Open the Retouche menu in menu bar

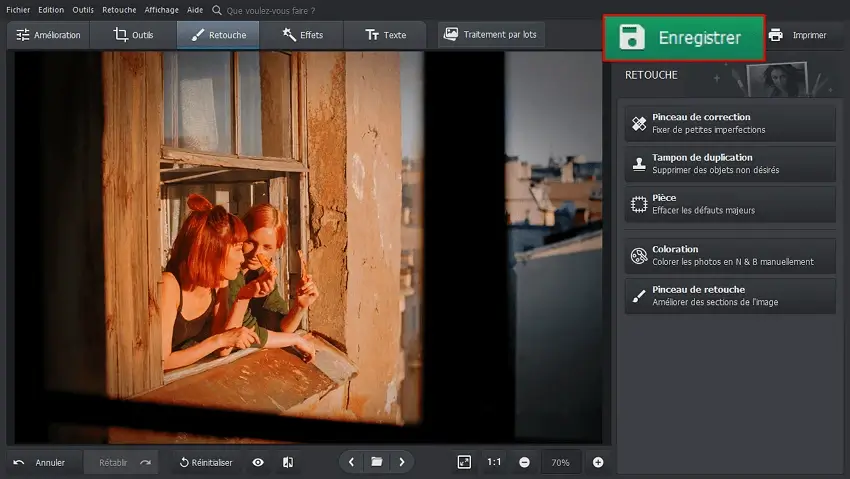click(x=119, y=10)
